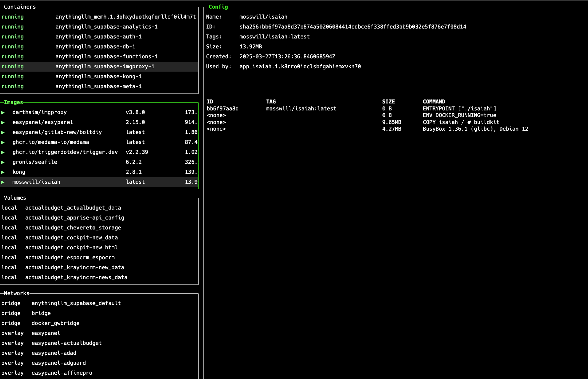
Task: Click the arrow icon beside mosswill/isaiah
Action: [x=3, y=182]
